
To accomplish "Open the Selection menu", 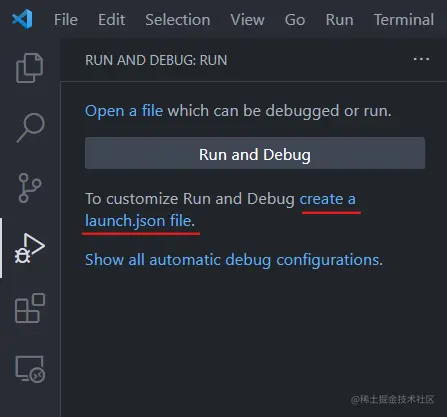I will click(178, 20).
